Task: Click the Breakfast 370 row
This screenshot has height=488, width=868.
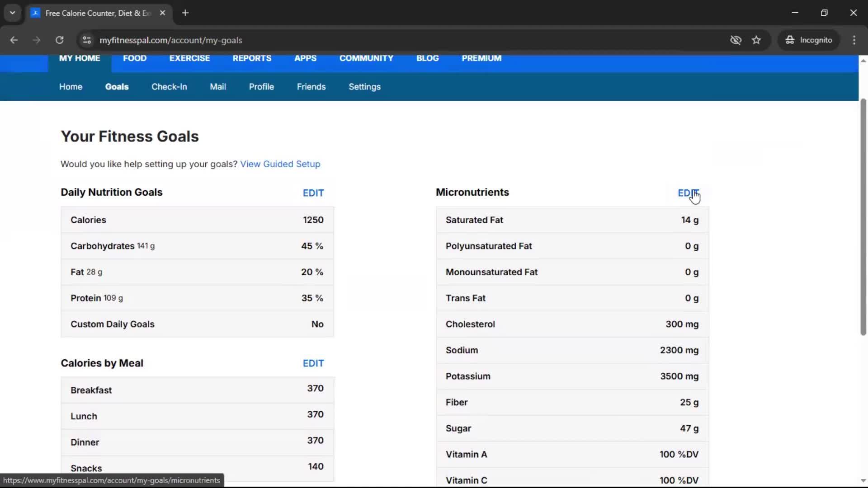Action: [x=197, y=390]
